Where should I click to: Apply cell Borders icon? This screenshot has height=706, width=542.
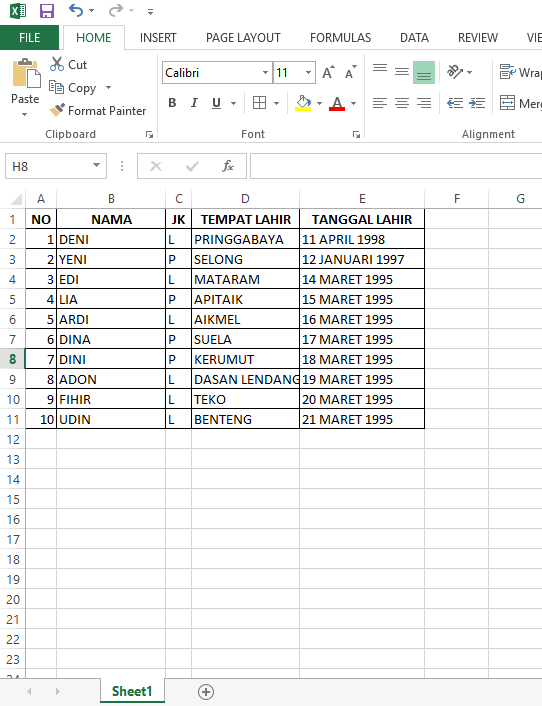click(x=259, y=103)
